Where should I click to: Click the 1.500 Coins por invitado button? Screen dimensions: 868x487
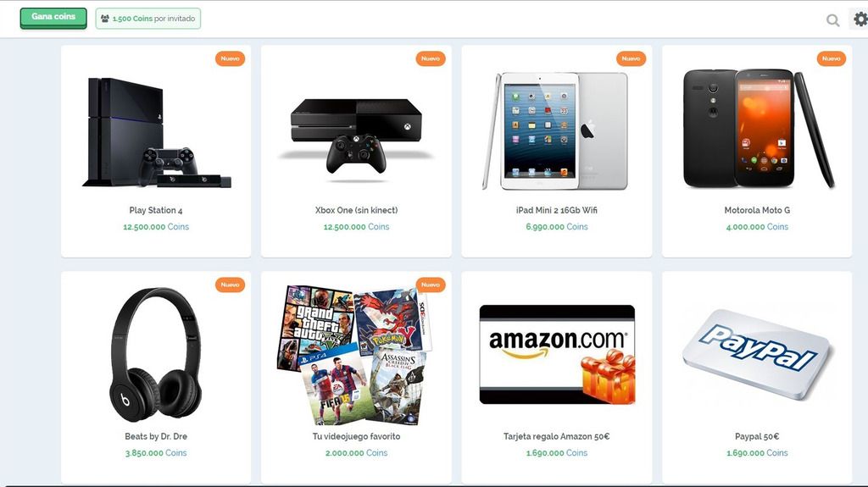pyautogui.click(x=147, y=19)
